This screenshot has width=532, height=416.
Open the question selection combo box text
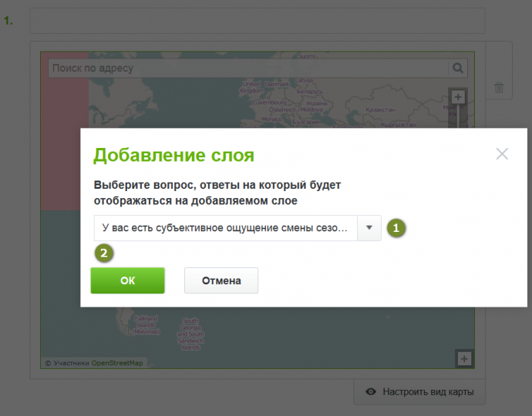pyautogui.click(x=225, y=228)
